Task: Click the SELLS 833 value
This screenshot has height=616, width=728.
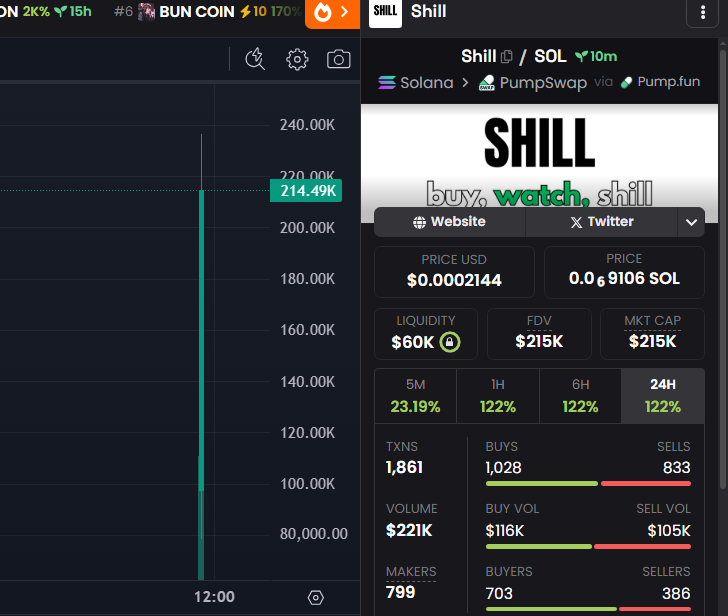Action: tap(676, 467)
